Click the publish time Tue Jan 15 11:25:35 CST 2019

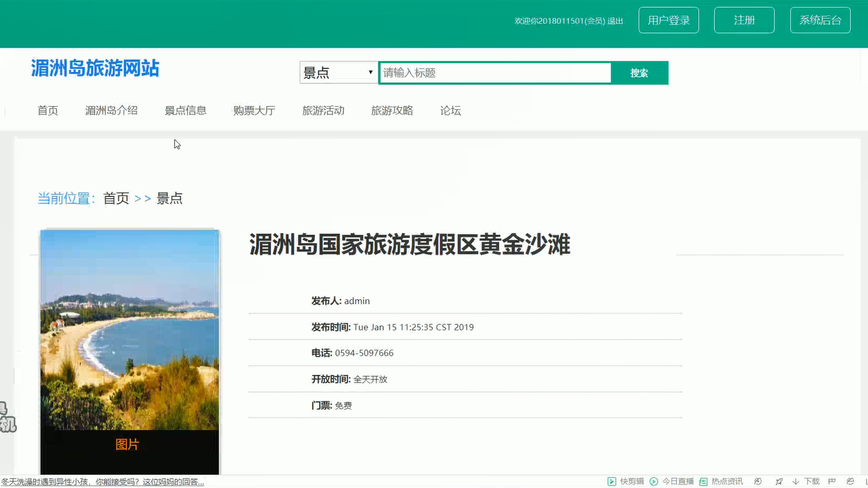414,327
